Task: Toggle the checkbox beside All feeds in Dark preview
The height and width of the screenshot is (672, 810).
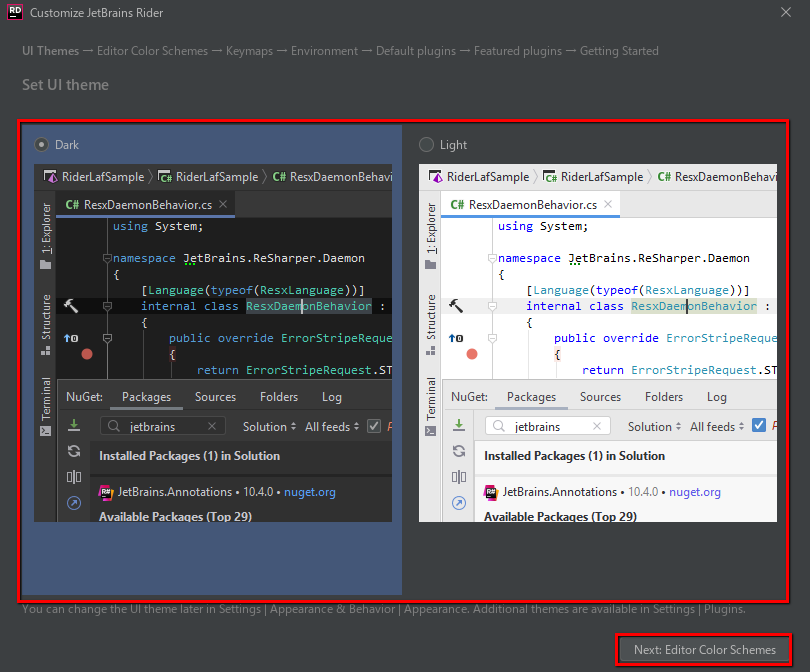Action: [374, 426]
